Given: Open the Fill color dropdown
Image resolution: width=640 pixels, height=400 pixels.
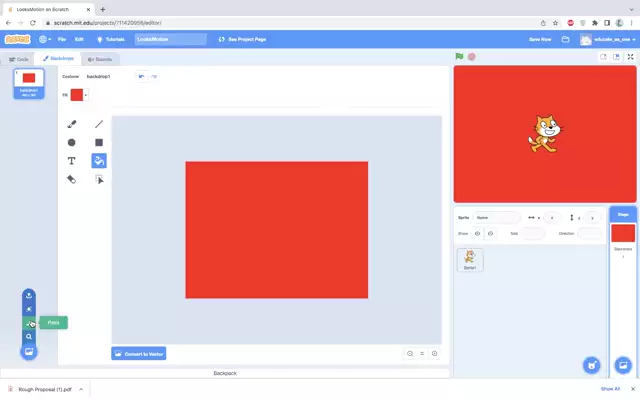Looking at the screenshot, I should pyautogui.click(x=86, y=95).
